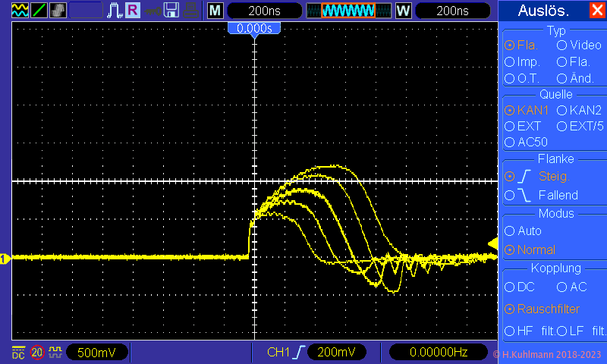Click the red circled 20 bandwidth icon

tap(37, 353)
